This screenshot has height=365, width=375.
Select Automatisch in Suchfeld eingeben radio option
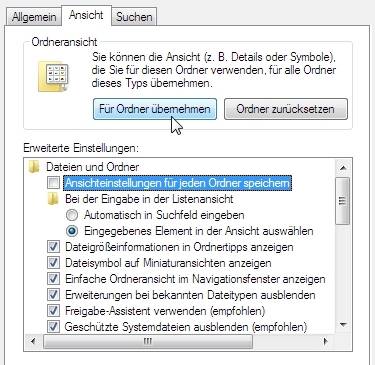pos(72,215)
